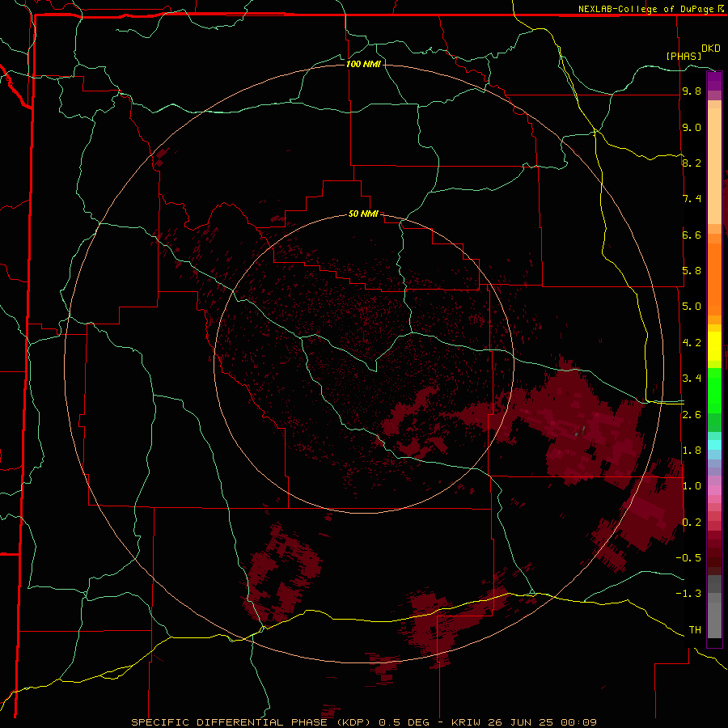Click the DKD legend title
Viewport: 728px width, 728px height.
pyautogui.click(x=710, y=49)
